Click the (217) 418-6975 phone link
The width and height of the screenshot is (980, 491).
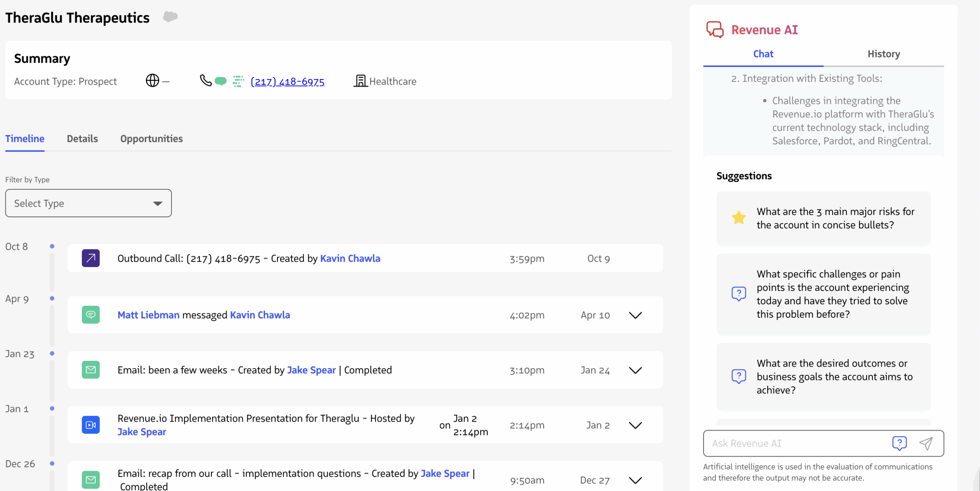(x=287, y=81)
